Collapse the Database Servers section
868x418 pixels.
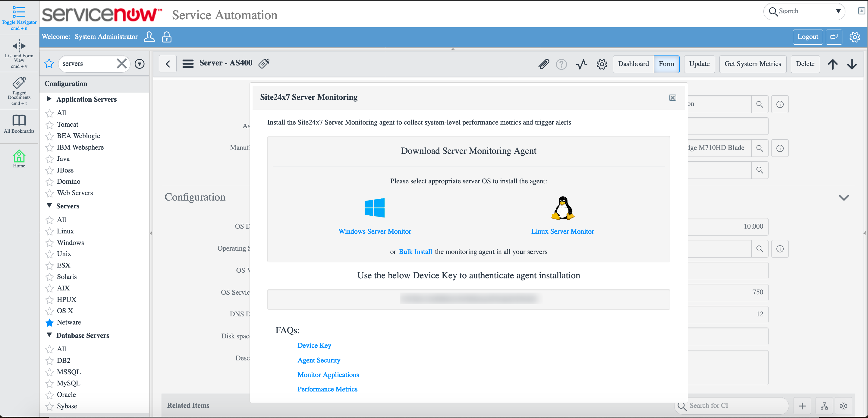tap(49, 335)
